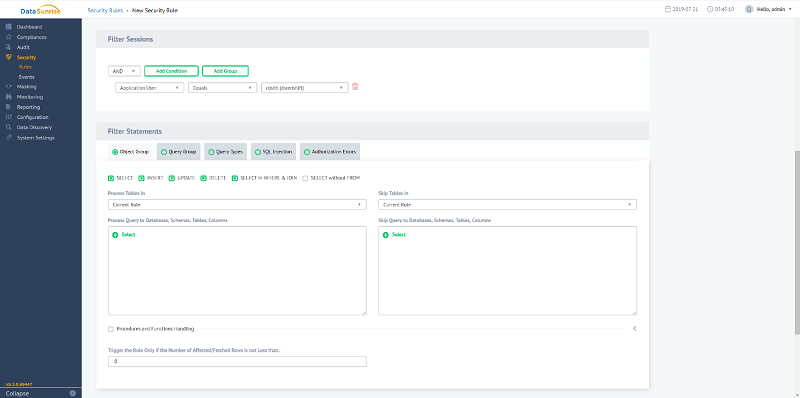Screen dimensions: 800x398
Task: Delete the Application User condition with trash icon
Action: pyautogui.click(x=356, y=87)
